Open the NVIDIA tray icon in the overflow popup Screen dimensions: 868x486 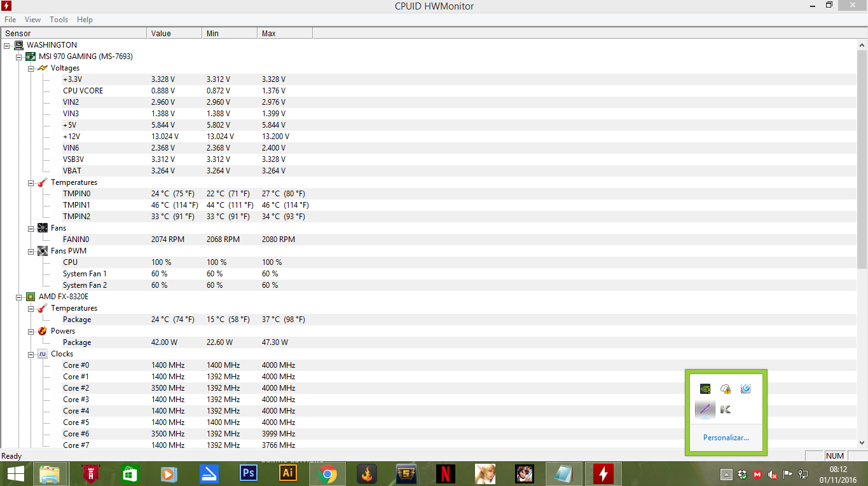[705, 389]
